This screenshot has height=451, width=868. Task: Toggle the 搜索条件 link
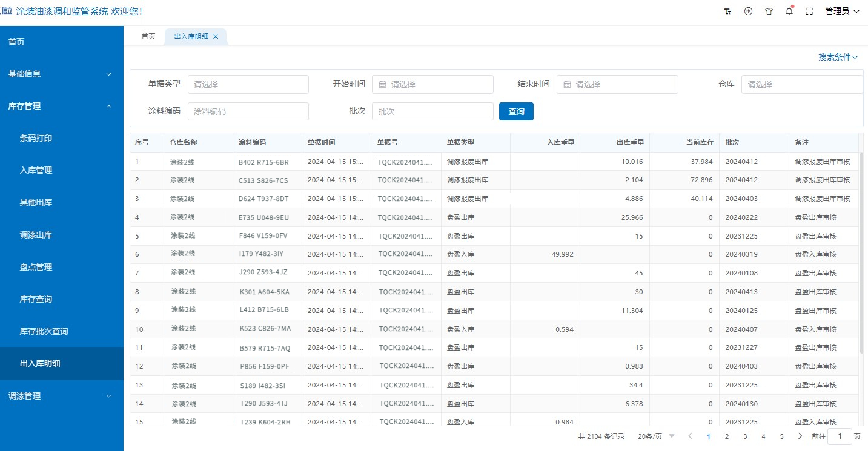(x=838, y=57)
